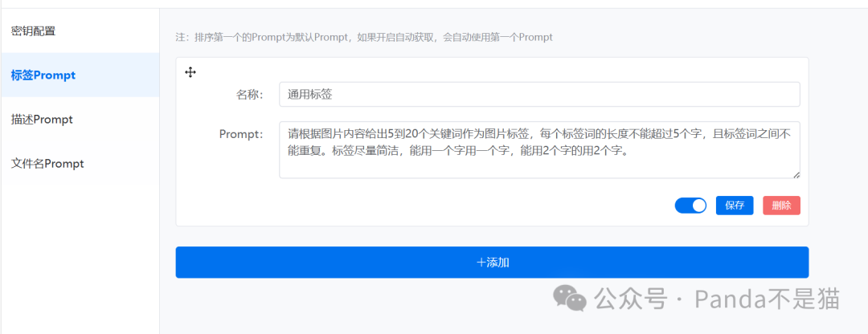The image size is (868, 334).
Task: Open the 密钥配置 menu item
Action: (x=80, y=31)
